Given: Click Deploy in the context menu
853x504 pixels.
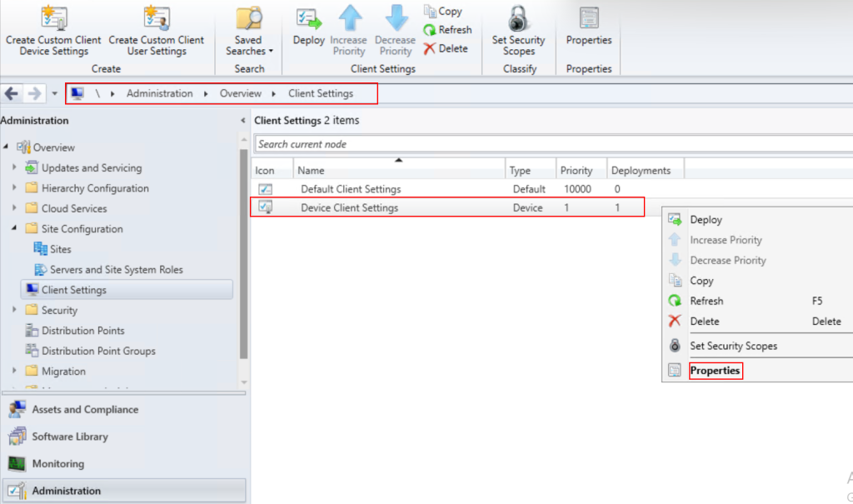Looking at the screenshot, I should [706, 220].
